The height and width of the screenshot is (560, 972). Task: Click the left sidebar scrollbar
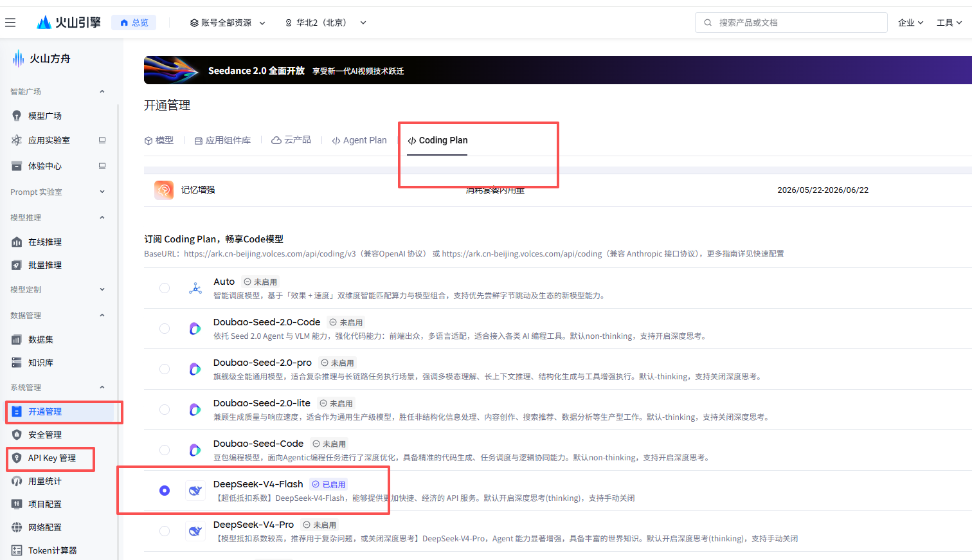118,331
